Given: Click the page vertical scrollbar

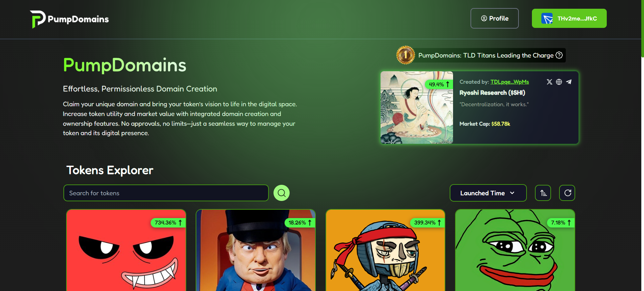Looking at the screenshot, I should [642, 145].
